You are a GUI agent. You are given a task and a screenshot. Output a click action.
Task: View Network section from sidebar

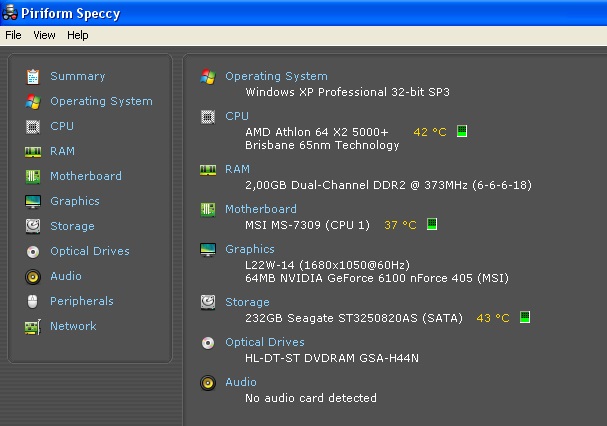point(73,326)
